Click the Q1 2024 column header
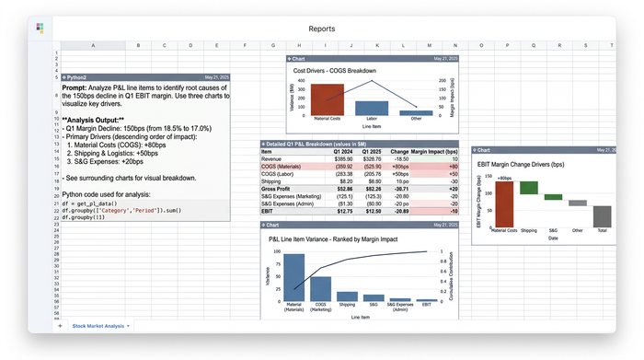The width and height of the screenshot is (644, 360). click(x=343, y=152)
